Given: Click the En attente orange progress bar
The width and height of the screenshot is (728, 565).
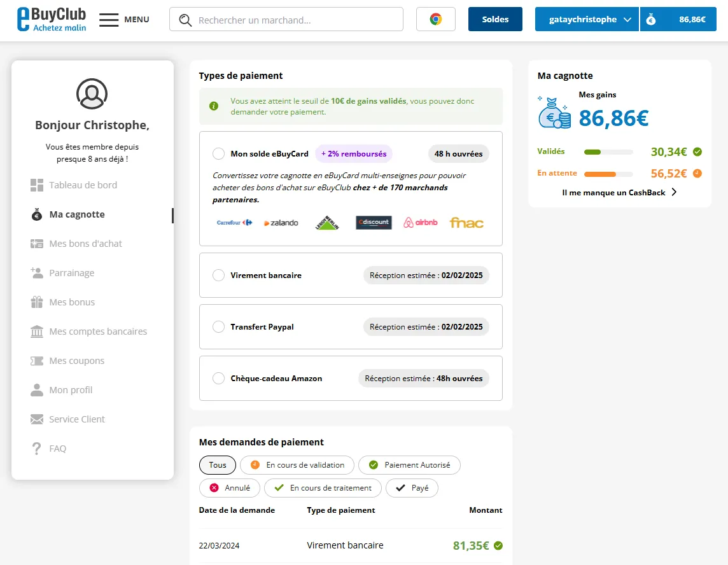Looking at the screenshot, I should (x=608, y=174).
